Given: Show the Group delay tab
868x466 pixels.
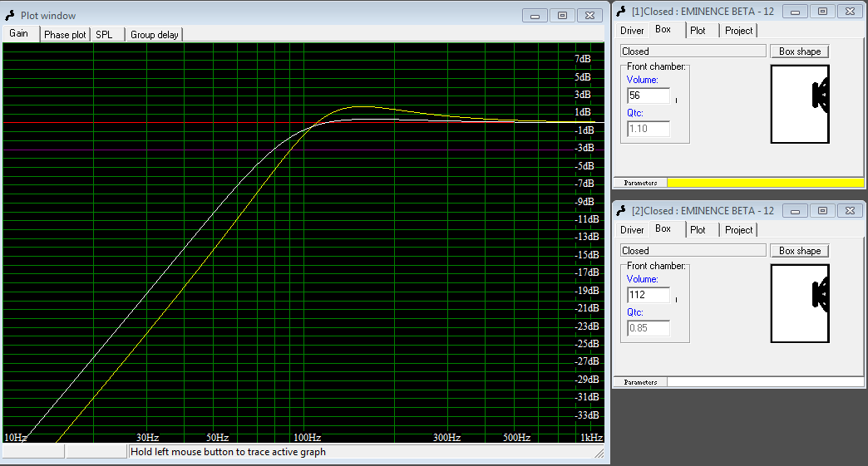Looking at the screenshot, I should [x=155, y=35].
